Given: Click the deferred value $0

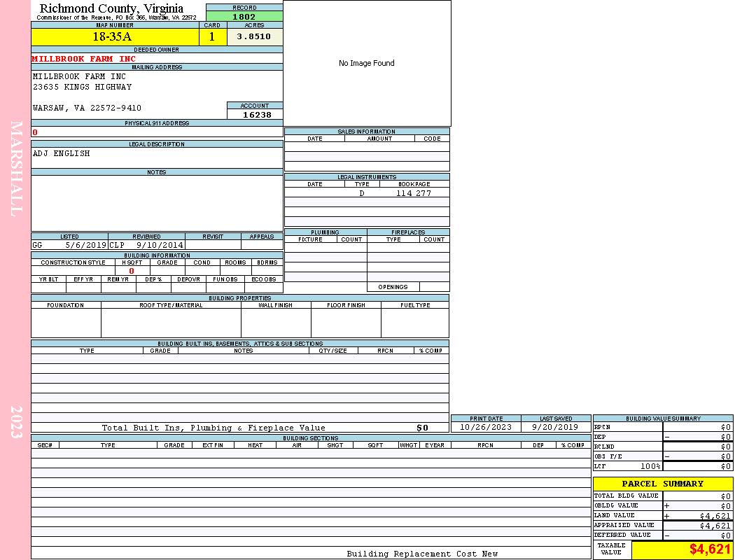Looking at the screenshot, I should coord(726,535).
